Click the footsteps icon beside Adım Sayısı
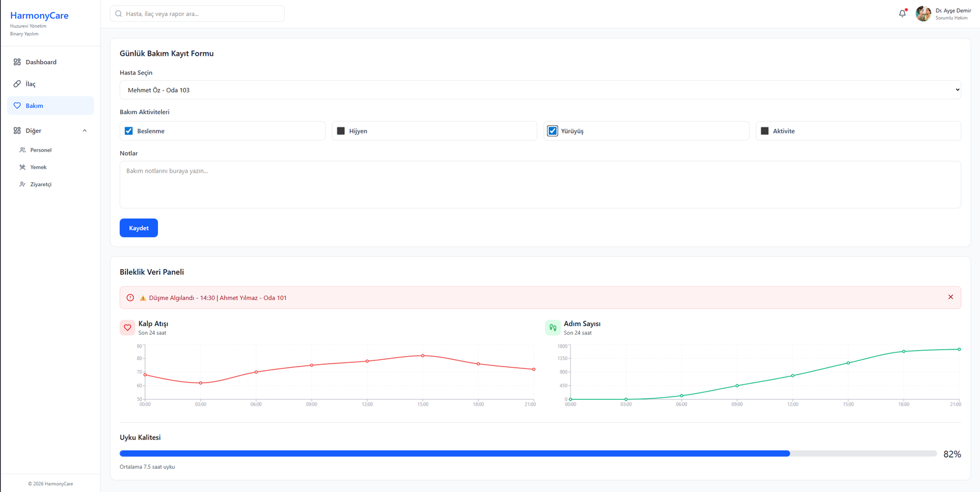The height and width of the screenshot is (492, 980). (x=552, y=327)
